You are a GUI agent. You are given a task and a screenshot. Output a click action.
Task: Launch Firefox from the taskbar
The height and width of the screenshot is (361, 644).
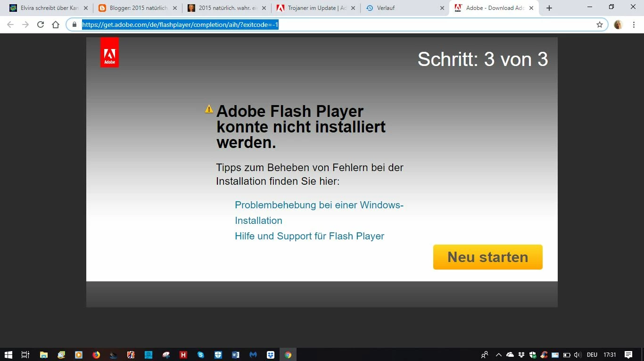tap(96, 355)
